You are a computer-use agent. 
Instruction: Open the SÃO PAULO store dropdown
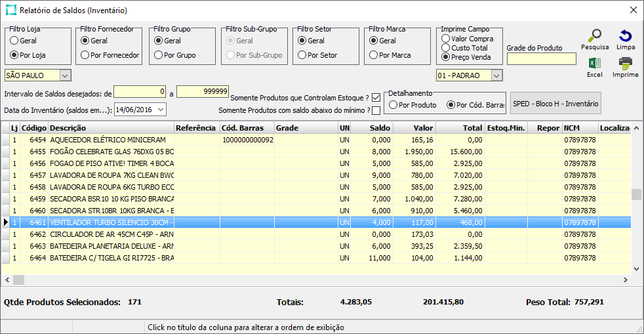point(64,75)
